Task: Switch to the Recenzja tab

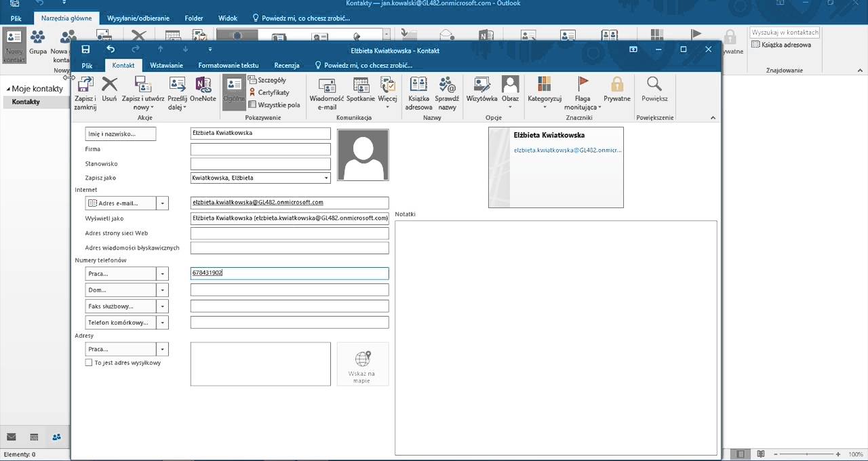Action: tap(287, 66)
